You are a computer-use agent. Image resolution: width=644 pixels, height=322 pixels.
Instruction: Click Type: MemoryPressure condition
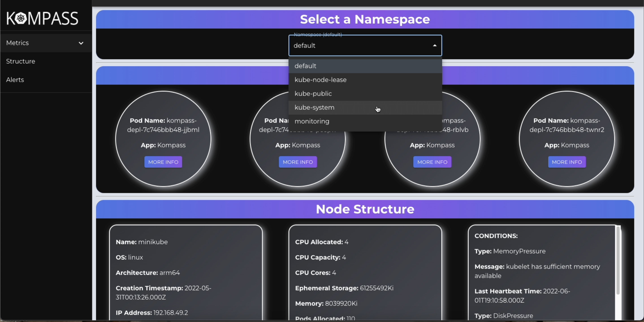coord(510,251)
